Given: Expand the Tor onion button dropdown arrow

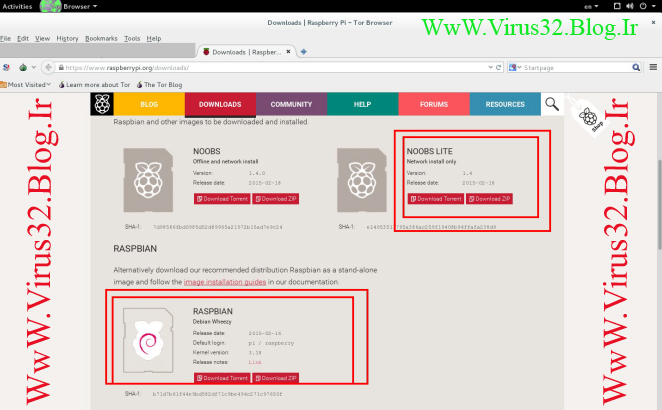Looking at the screenshot, I should (34, 67).
